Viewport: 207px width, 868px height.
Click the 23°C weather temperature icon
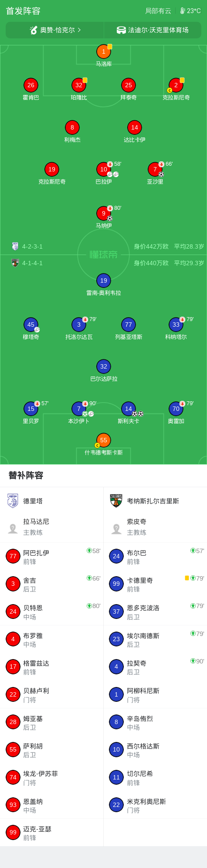pos(183,11)
